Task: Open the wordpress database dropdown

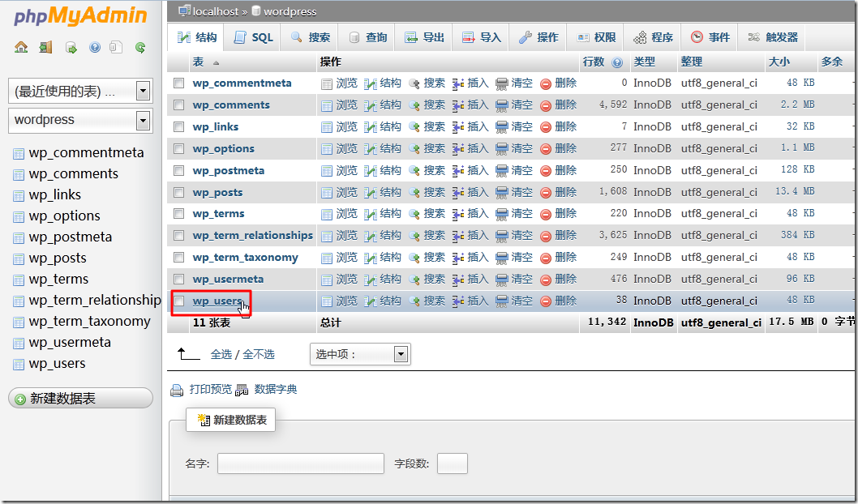Action: tap(79, 120)
